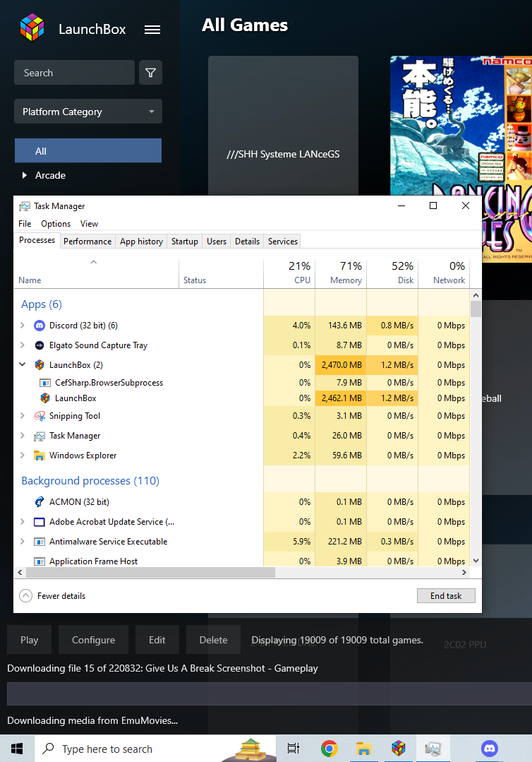Click the LaunchBox child process icon
This screenshot has width=532, height=762.
[45, 398]
